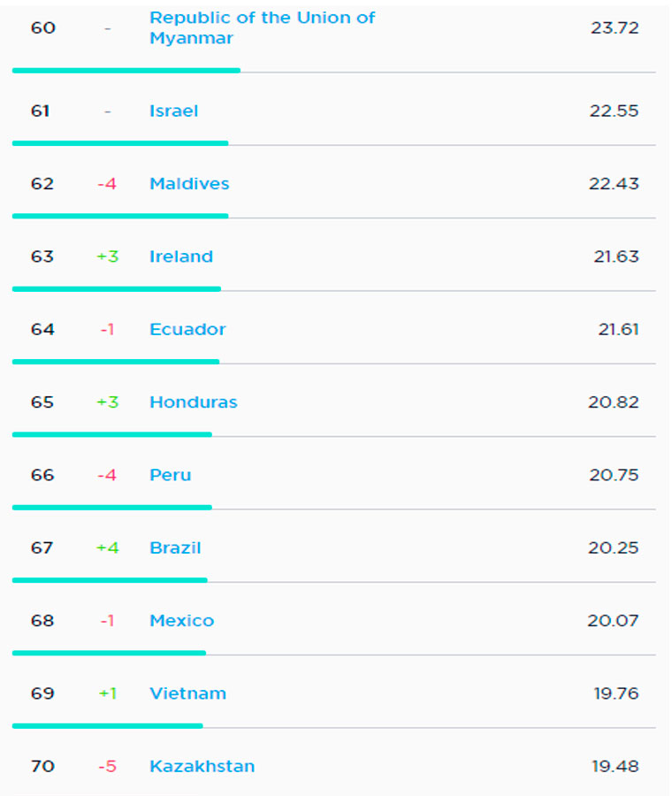This screenshot has width=672, height=796.
Task: Click the teal progress bar under Israel
Action: coord(120,142)
